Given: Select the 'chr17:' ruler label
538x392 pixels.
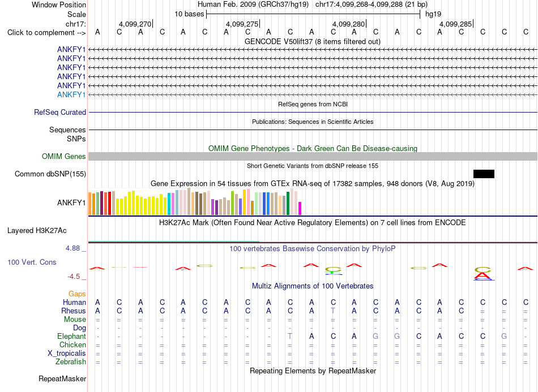Looking at the screenshot, I should click(76, 24).
